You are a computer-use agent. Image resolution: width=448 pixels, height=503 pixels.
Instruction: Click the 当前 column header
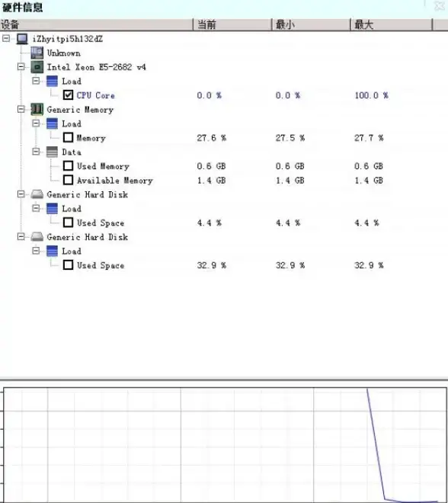tap(232, 24)
